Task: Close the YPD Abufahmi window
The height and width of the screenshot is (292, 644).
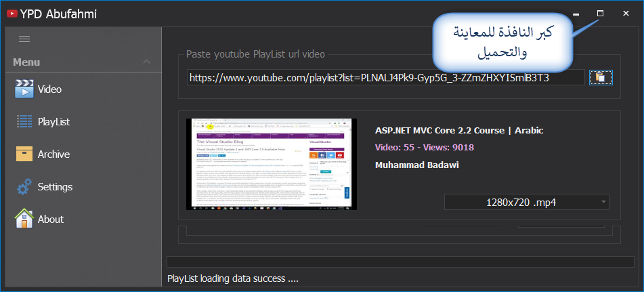Action: click(x=626, y=14)
